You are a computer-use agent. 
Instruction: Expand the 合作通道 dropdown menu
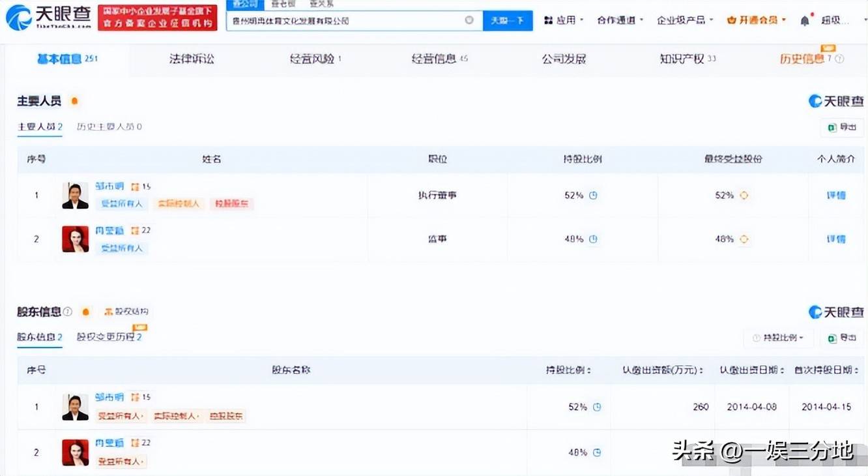point(620,20)
